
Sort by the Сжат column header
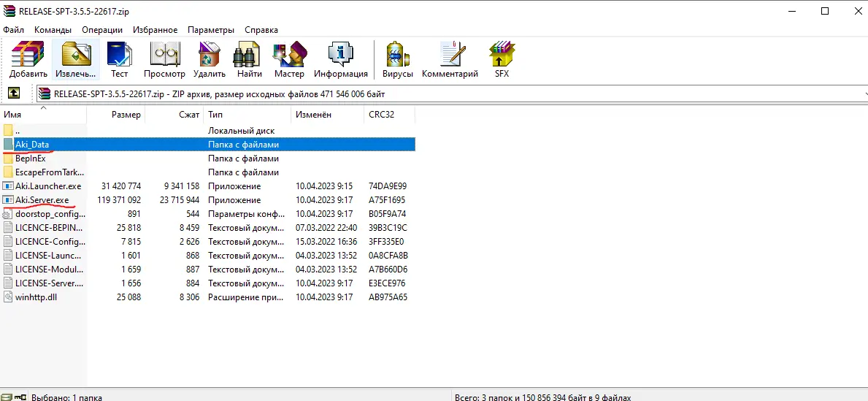pyautogui.click(x=174, y=115)
